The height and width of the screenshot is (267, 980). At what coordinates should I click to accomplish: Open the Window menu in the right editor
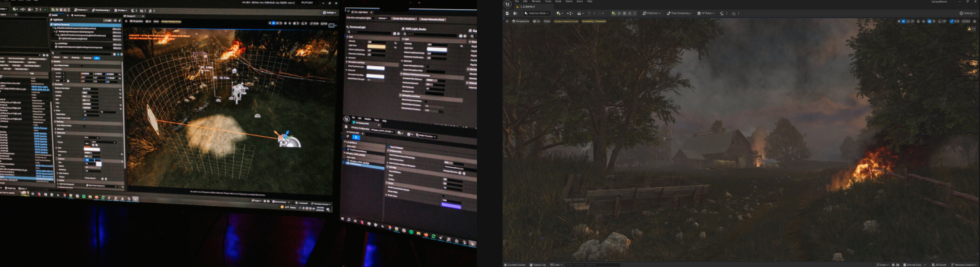(536, 1)
